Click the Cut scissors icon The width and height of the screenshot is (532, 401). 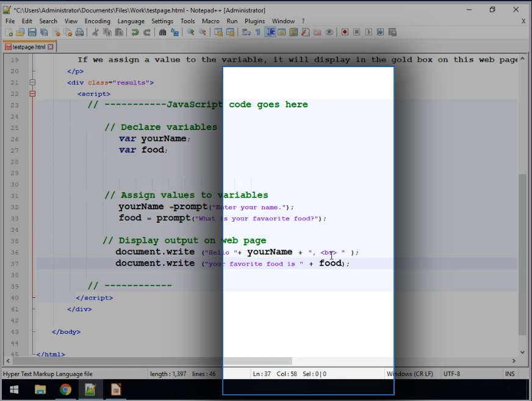pyautogui.click(x=96, y=32)
